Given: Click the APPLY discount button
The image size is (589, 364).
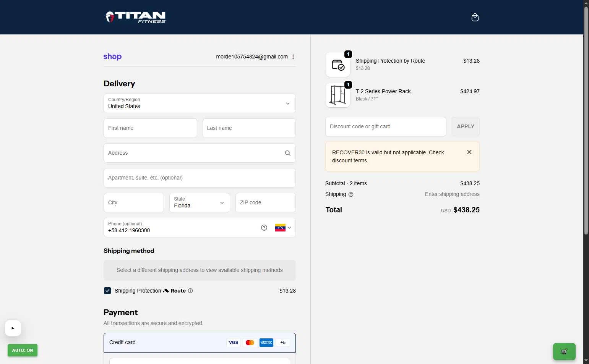Looking at the screenshot, I should pyautogui.click(x=466, y=127).
